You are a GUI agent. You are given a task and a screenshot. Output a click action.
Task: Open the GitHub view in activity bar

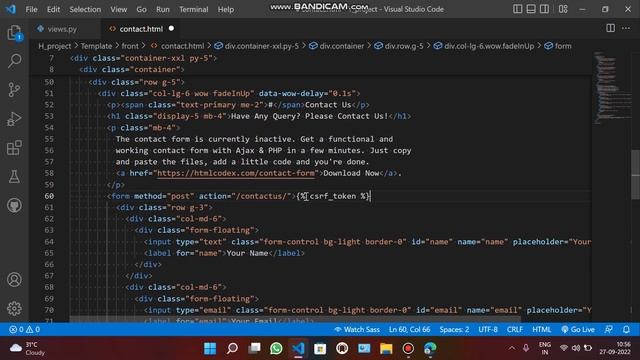coord(14,205)
